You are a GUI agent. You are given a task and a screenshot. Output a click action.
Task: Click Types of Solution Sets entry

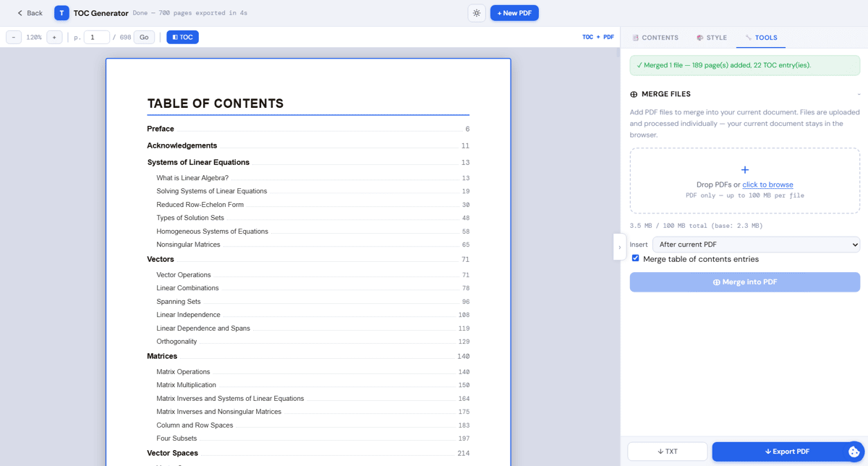313,218
